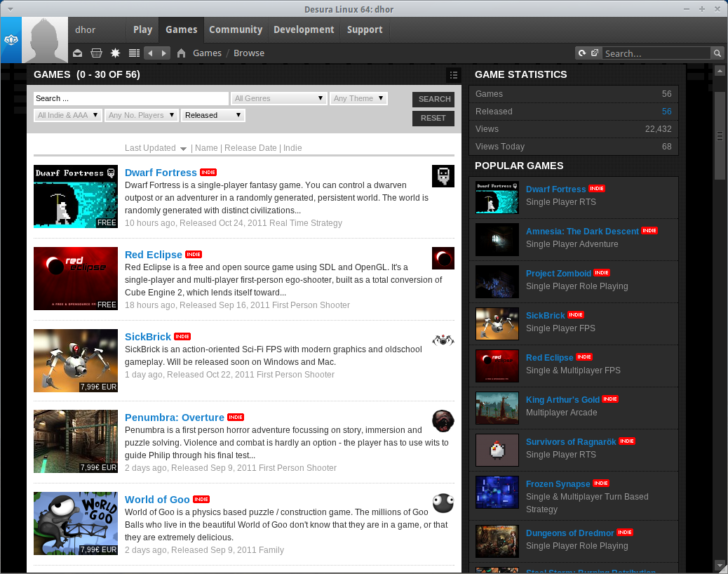
Task: Open the large Dwarf Fortress FREE thumbnail
Action: pos(76,196)
